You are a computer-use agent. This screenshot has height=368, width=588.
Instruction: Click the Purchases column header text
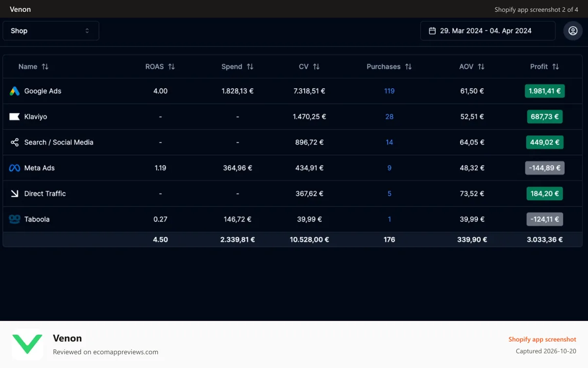click(x=384, y=67)
